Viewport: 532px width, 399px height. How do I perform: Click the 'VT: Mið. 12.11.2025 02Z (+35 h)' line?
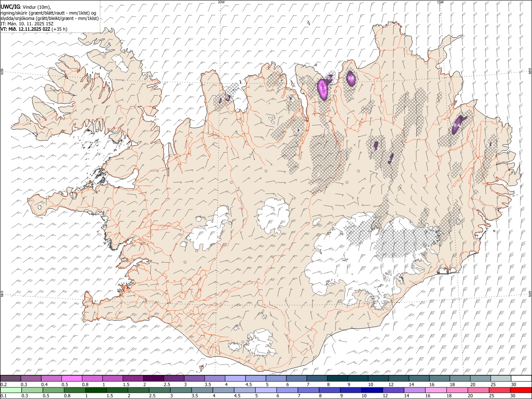coord(34,29)
